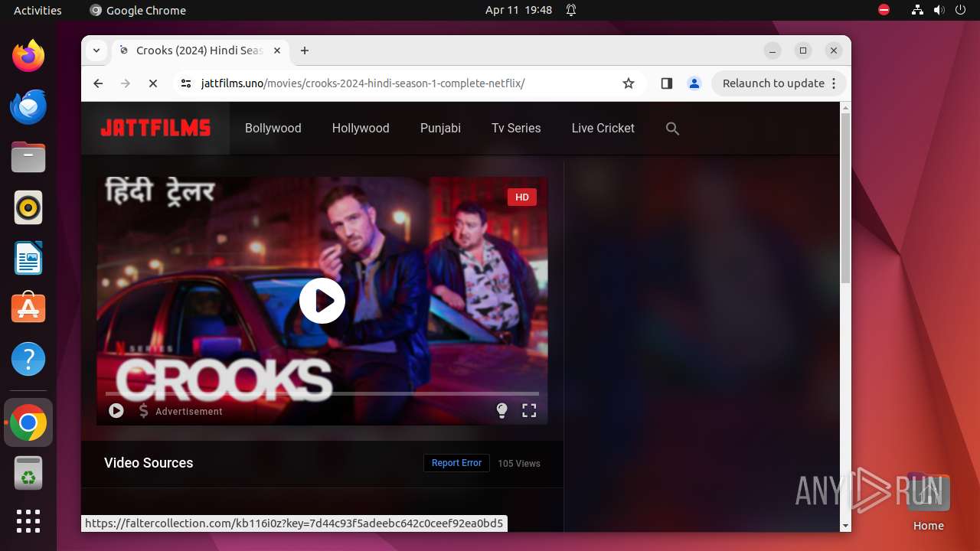
Task: Open Chrome three-dot menu
Action: pyautogui.click(x=834, y=83)
